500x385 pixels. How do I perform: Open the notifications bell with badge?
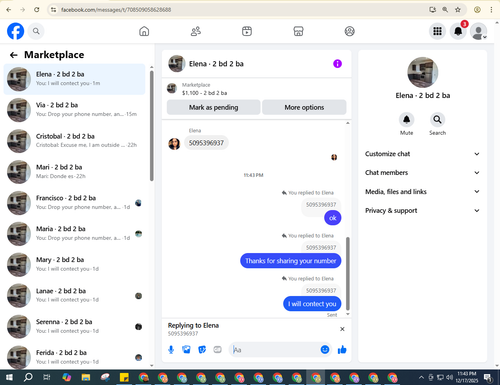click(458, 31)
